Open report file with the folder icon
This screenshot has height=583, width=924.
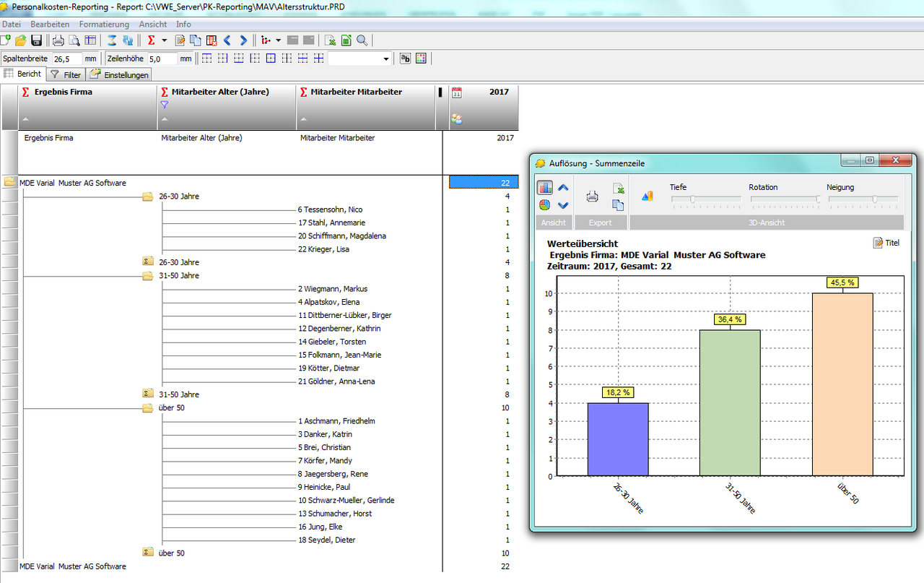pos(21,40)
